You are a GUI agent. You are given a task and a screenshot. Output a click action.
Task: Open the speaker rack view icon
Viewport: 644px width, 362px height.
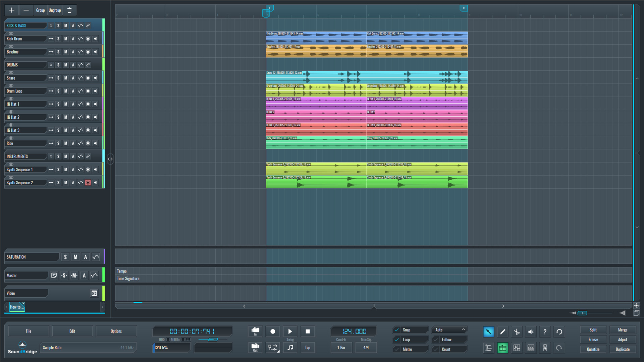coord(545,348)
